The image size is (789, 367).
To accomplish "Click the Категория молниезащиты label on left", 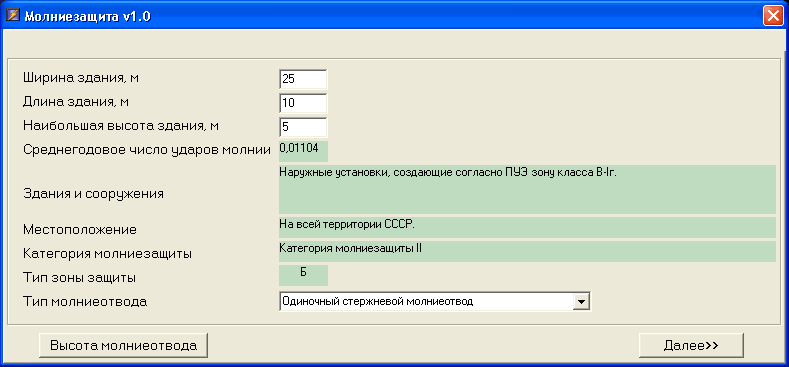I will pyautogui.click(x=107, y=254).
